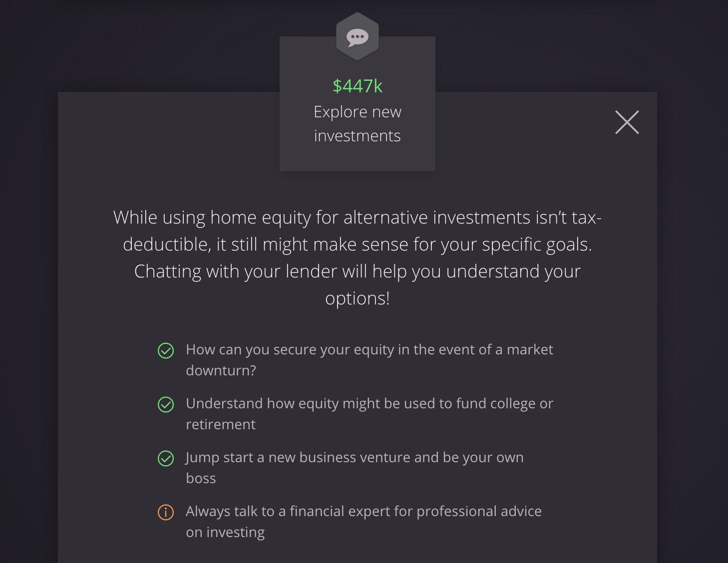This screenshot has height=563, width=728.
Task: Close the Explore new investments dialog
Action: pos(627,122)
